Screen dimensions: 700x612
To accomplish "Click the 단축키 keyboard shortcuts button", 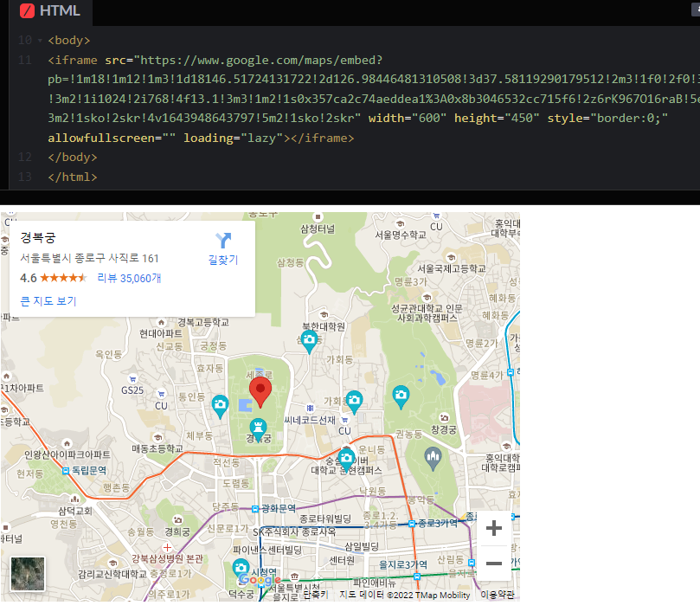I will click(316, 595).
